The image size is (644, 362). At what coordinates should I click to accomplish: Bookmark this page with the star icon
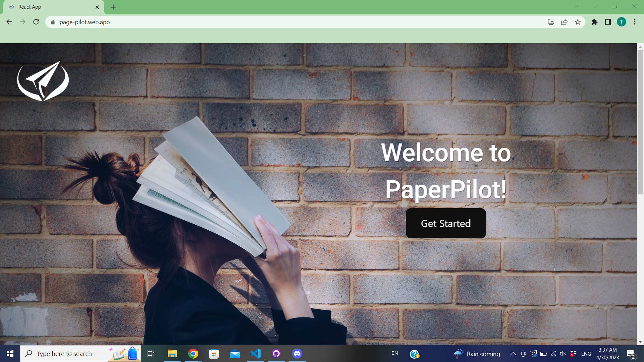point(578,22)
